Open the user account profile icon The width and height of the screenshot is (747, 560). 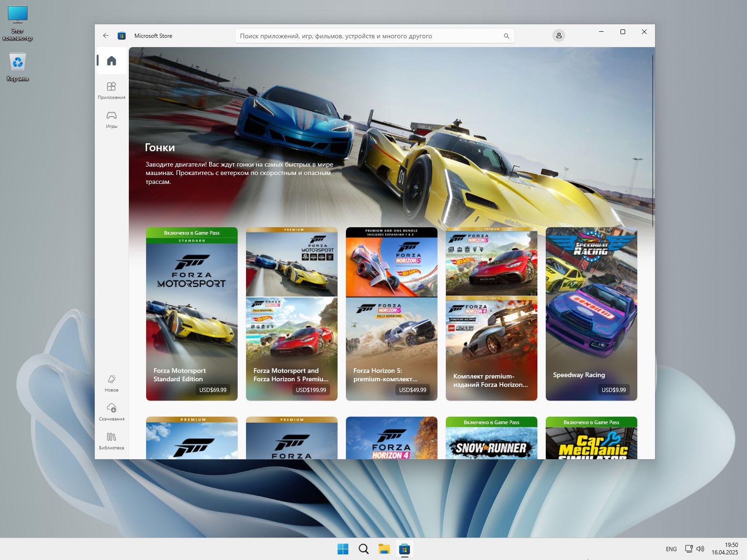(558, 35)
